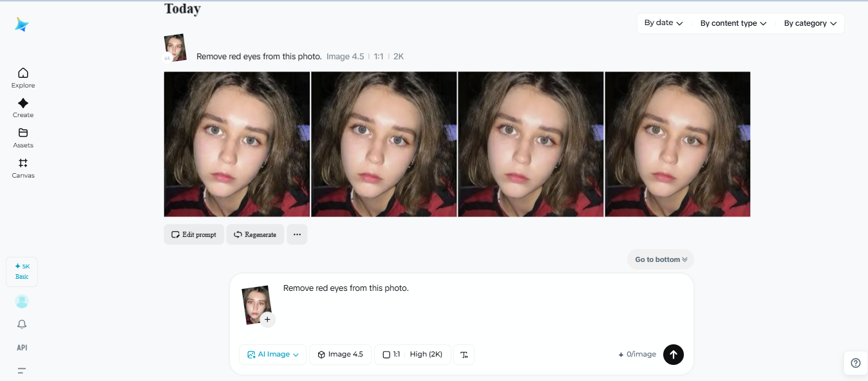The height and width of the screenshot is (381, 868).
Task: Open the notifications bell
Action: coord(22,324)
